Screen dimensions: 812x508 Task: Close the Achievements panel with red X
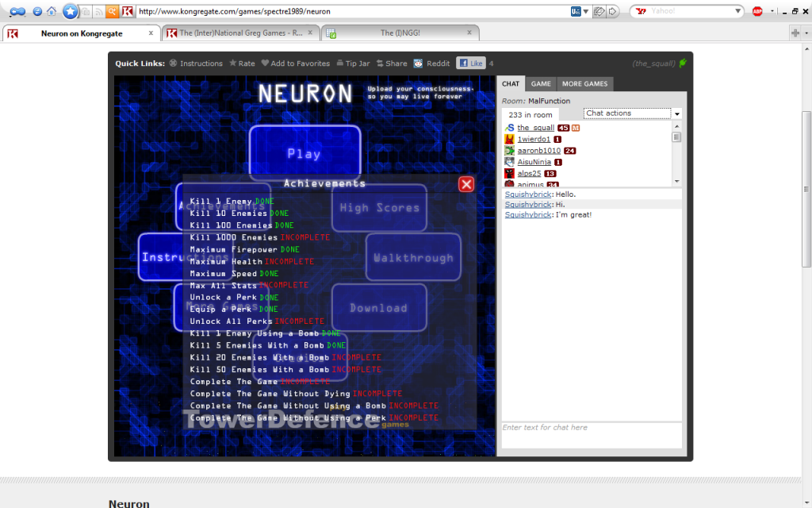click(x=466, y=184)
